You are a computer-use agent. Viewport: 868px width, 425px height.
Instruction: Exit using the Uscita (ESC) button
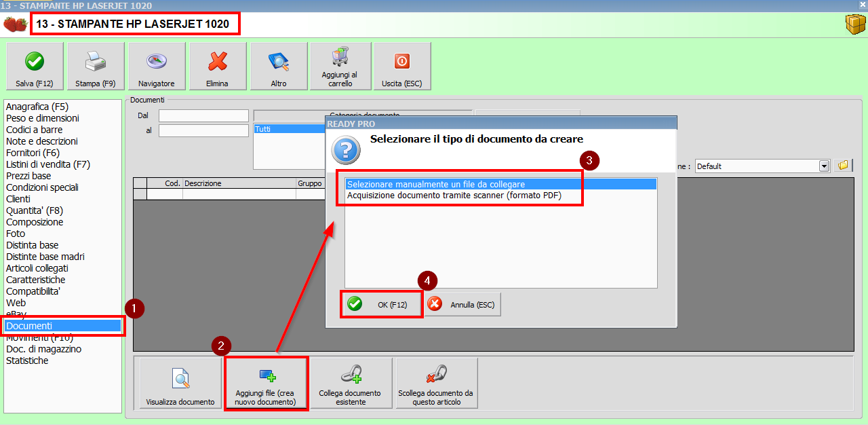coord(402,66)
